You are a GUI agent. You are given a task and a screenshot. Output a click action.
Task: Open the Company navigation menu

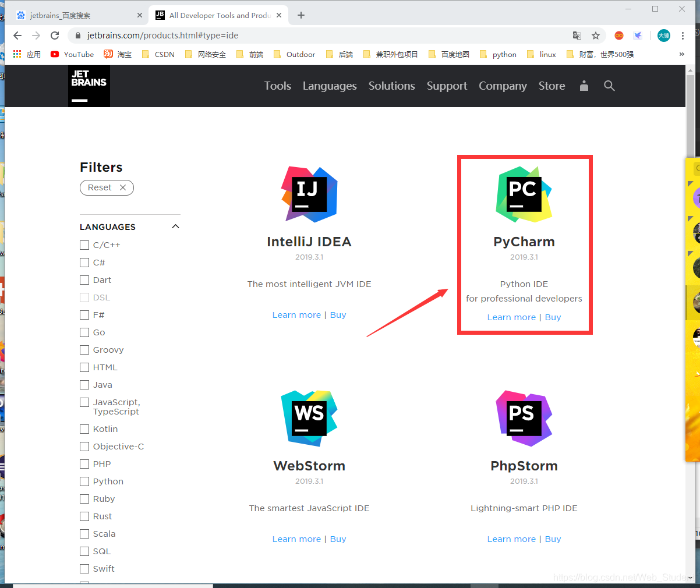tap(503, 86)
